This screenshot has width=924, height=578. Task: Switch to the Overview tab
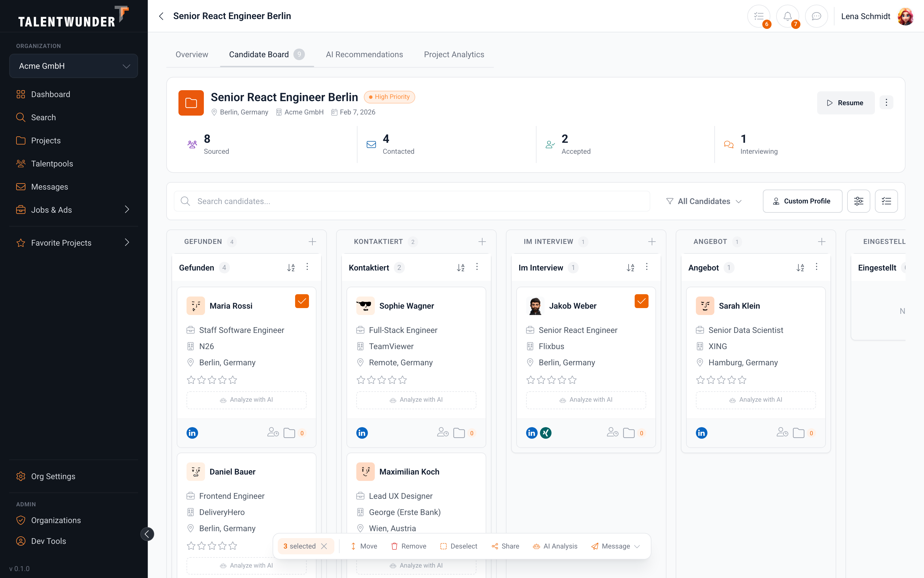tap(192, 55)
